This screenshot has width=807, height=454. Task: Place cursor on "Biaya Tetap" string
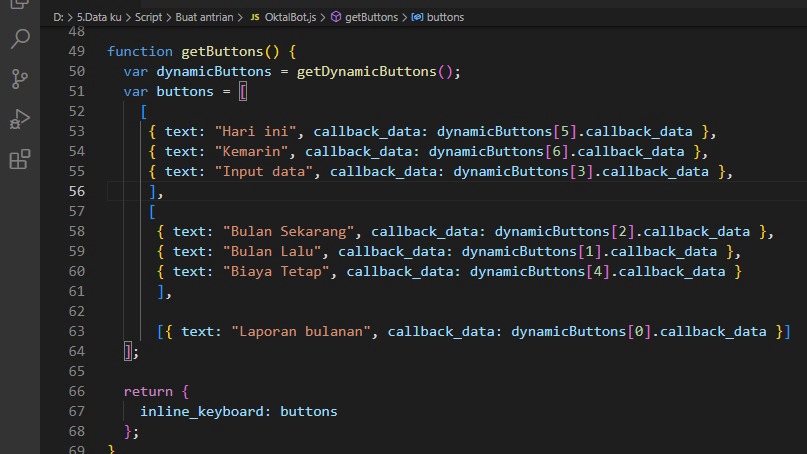pos(276,271)
